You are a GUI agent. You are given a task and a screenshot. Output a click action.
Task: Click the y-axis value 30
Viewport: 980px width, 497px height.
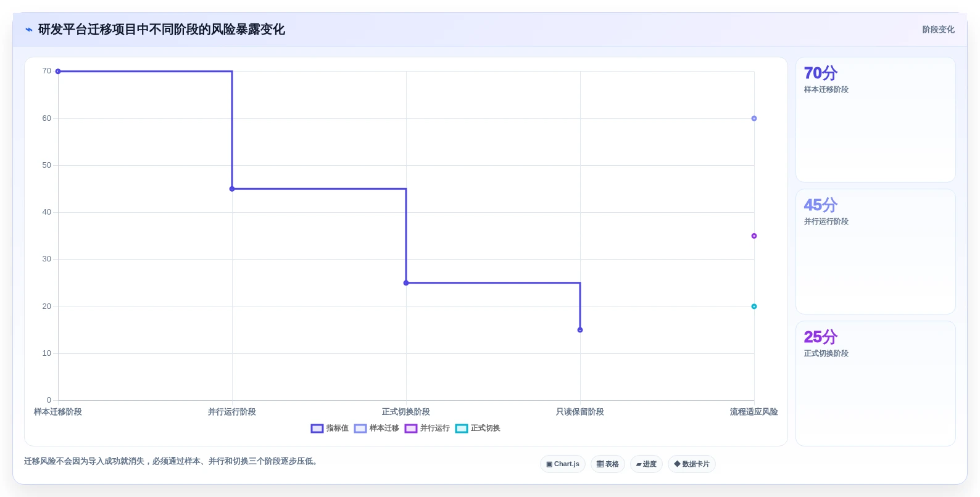coord(47,259)
